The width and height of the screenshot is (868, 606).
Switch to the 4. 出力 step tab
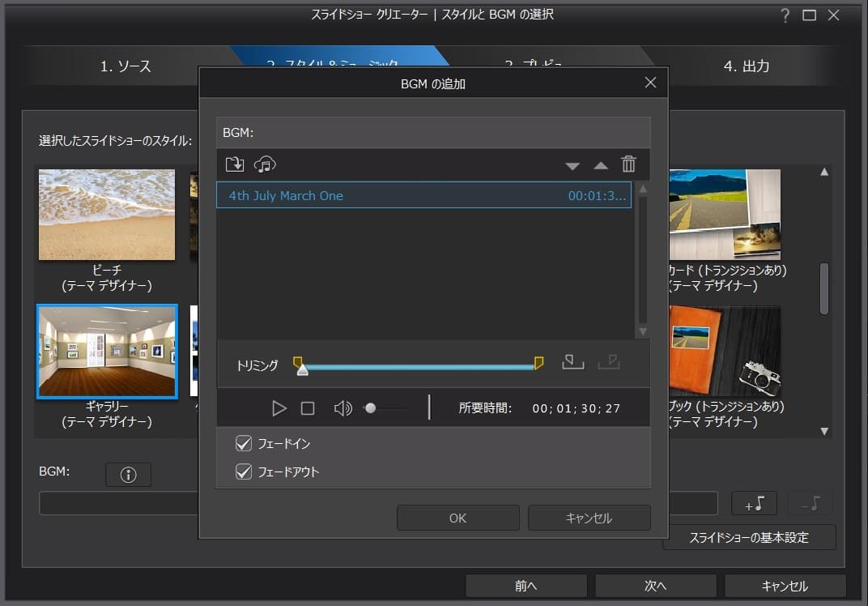[746, 66]
